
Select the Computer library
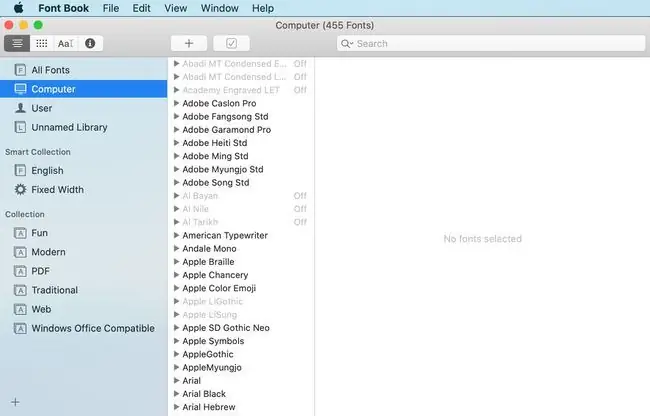[x=84, y=89]
